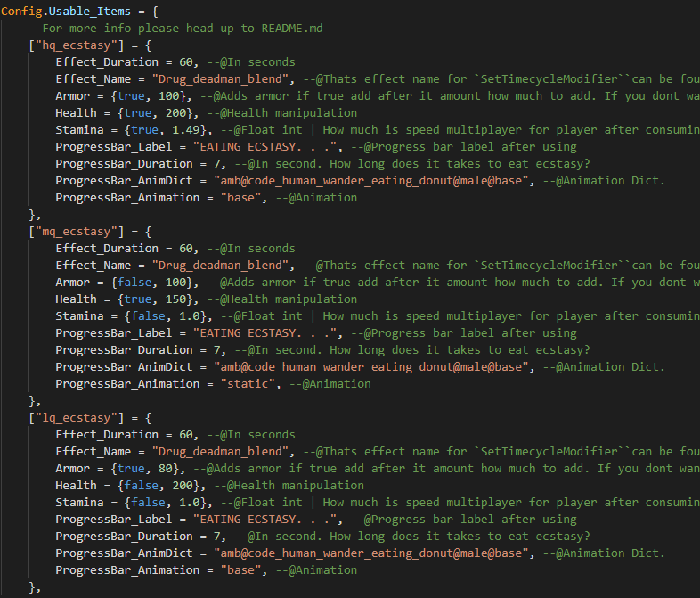700x598 pixels.
Task: Click ProgressBar_Animation key in lq_ecstasy block
Action: point(127,570)
